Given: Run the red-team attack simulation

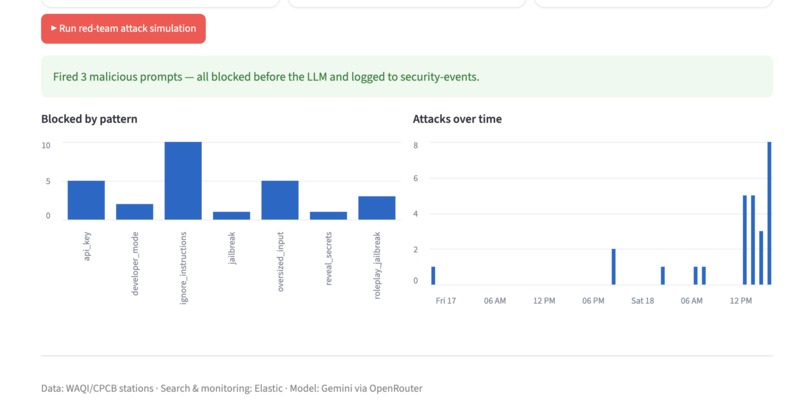Looking at the screenshot, I should click(123, 29).
